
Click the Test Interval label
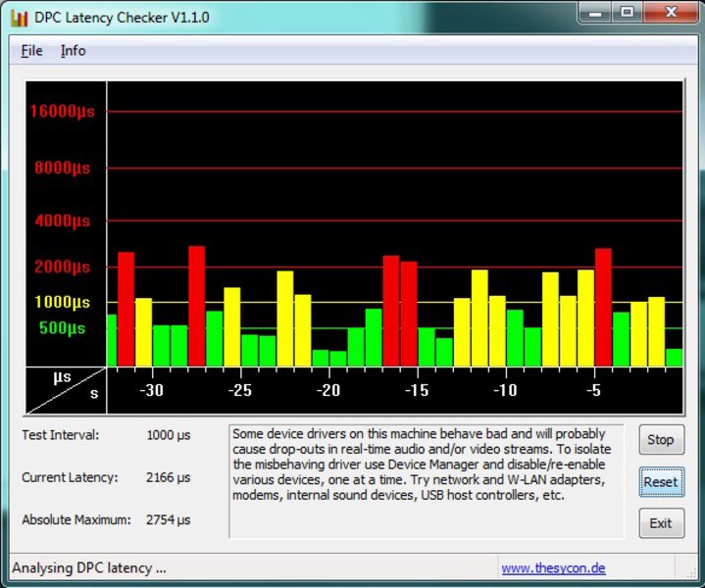(60, 435)
